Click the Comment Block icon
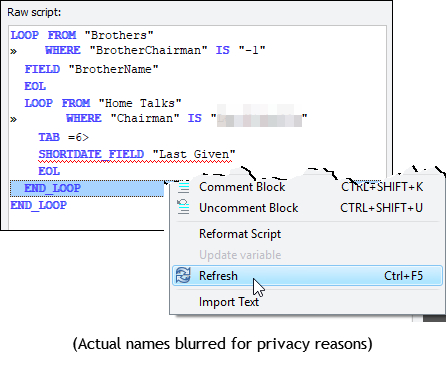The height and width of the screenshot is (379, 447). coord(184,187)
